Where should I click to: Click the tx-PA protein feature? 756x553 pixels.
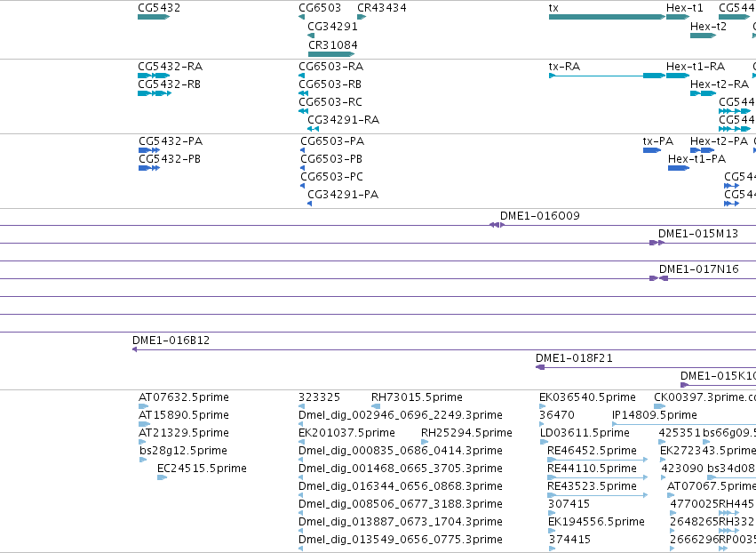click(652, 150)
